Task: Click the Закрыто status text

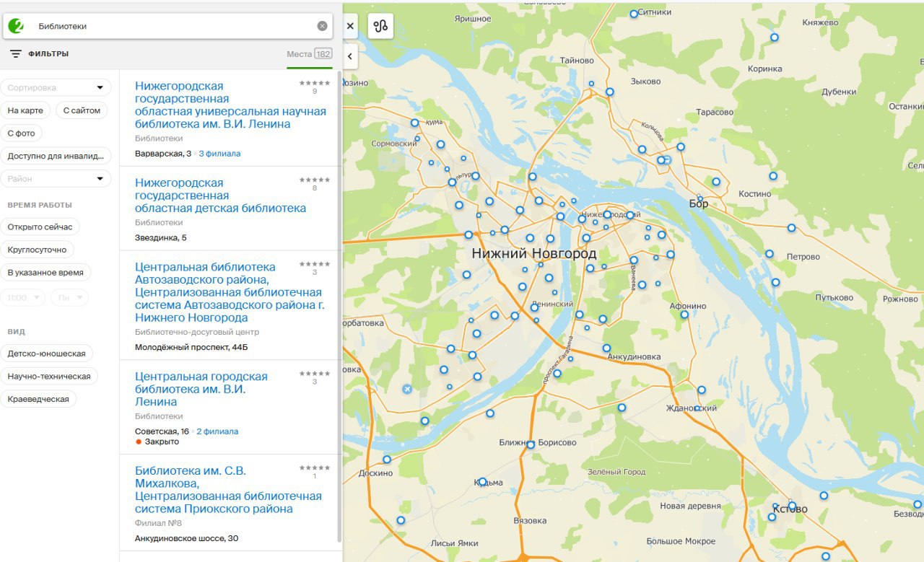Action: point(162,442)
